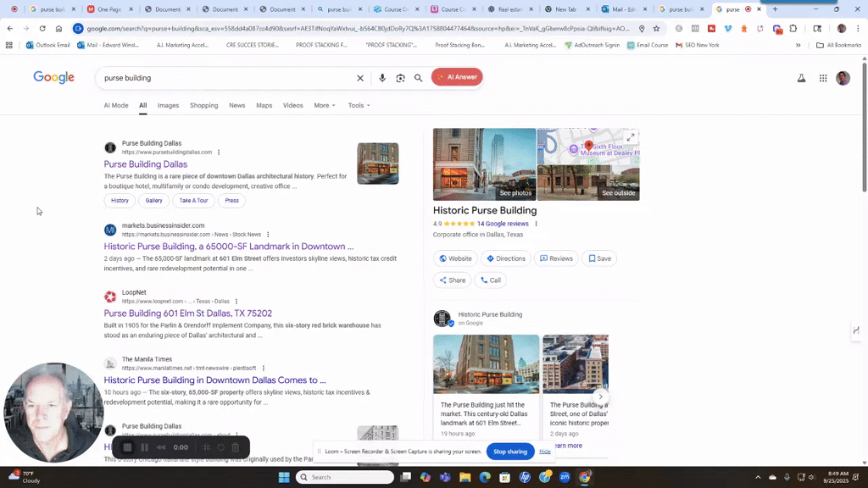Screen dimensions: 868x488
Task: Advance the business posts carousel arrow
Action: 600,396
